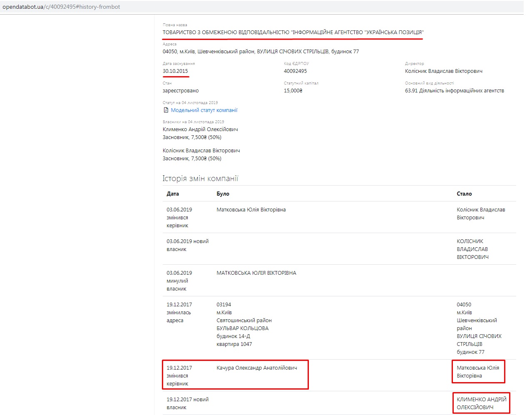Click Матковська Юлія Вікторівна in first history row

[251, 210]
